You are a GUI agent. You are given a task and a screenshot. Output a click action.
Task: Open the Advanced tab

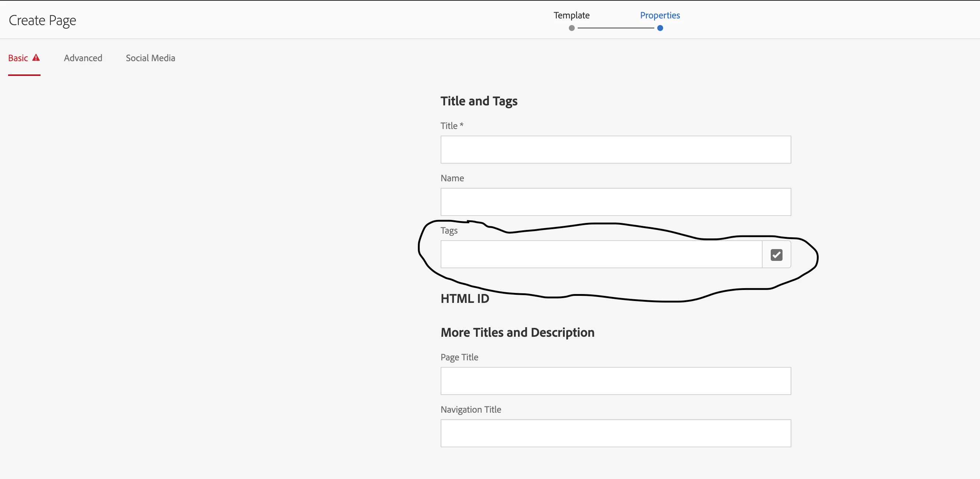point(83,58)
